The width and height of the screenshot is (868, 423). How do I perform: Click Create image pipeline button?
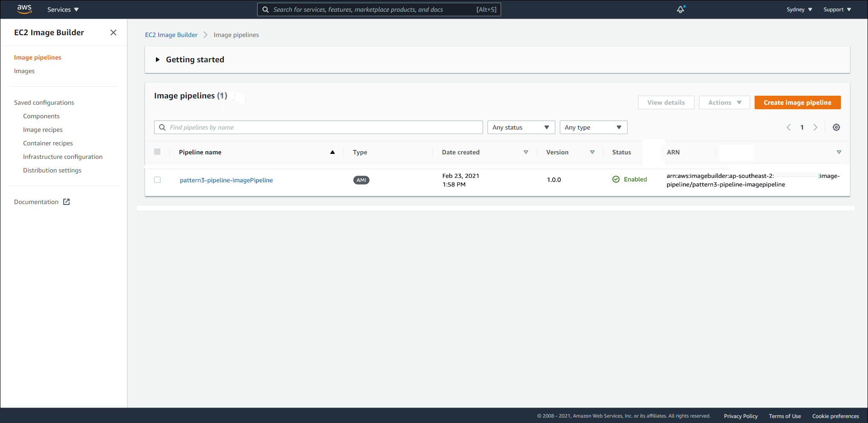click(x=798, y=102)
